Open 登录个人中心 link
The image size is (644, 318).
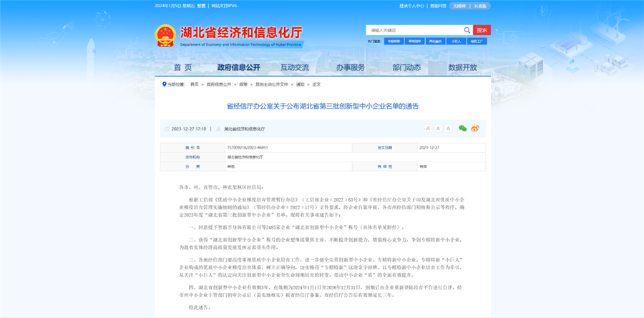411,6
